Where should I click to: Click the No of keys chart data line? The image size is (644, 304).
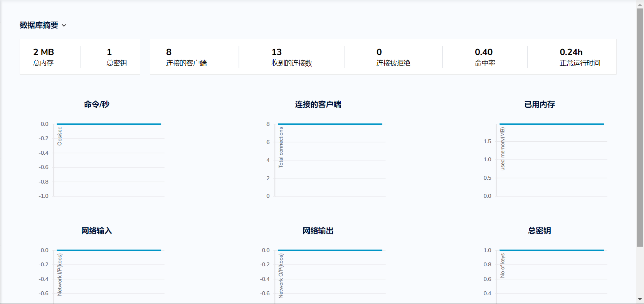(552, 250)
